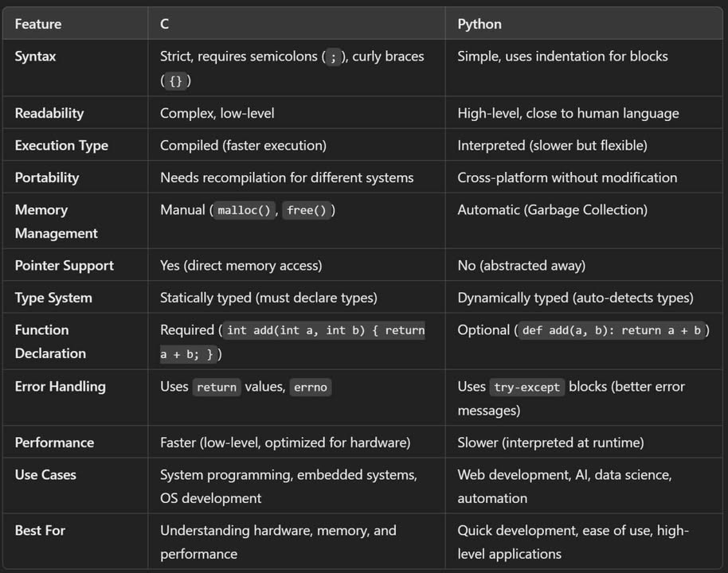Click the "C" column header
The width and height of the screenshot is (728, 573).
[165, 24]
